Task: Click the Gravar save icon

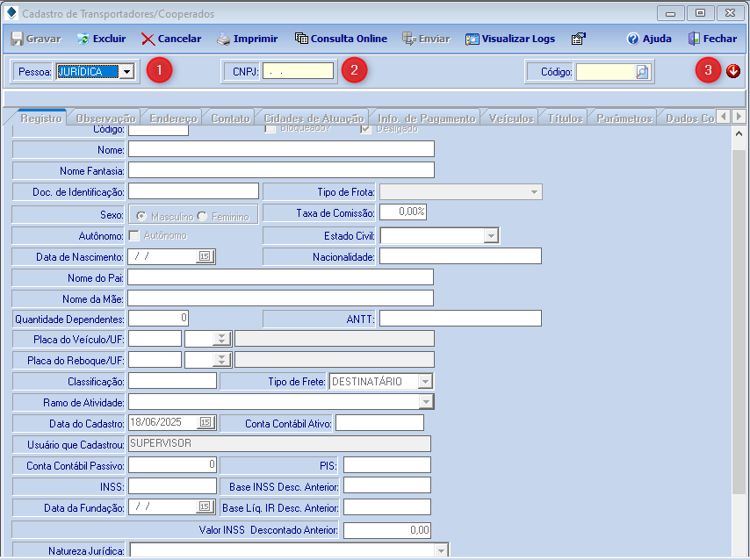Action: 17,39
